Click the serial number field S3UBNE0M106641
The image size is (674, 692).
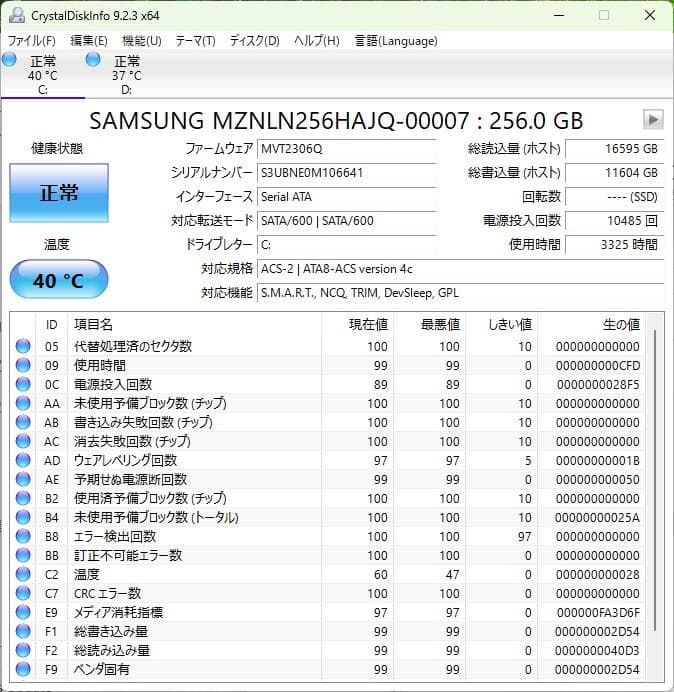tap(346, 173)
